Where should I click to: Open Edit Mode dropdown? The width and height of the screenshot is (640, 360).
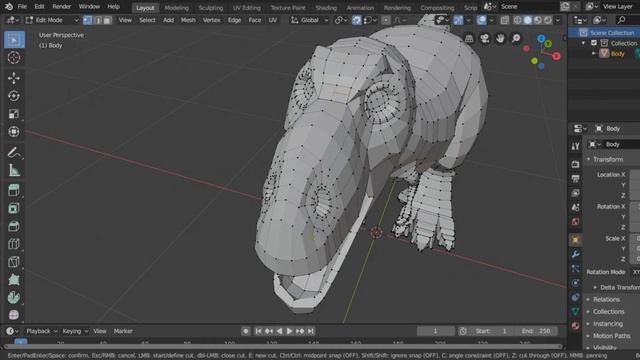[x=52, y=20]
